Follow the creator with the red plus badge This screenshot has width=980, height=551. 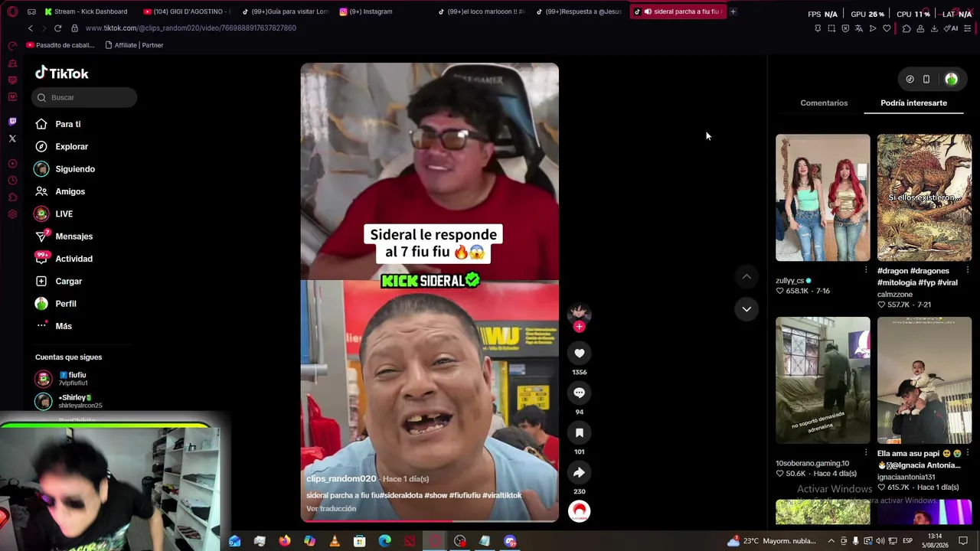click(579, 327)
